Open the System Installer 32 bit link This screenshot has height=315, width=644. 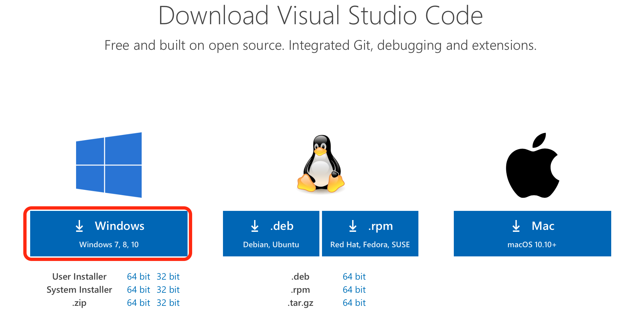click(x=168, y=290)
